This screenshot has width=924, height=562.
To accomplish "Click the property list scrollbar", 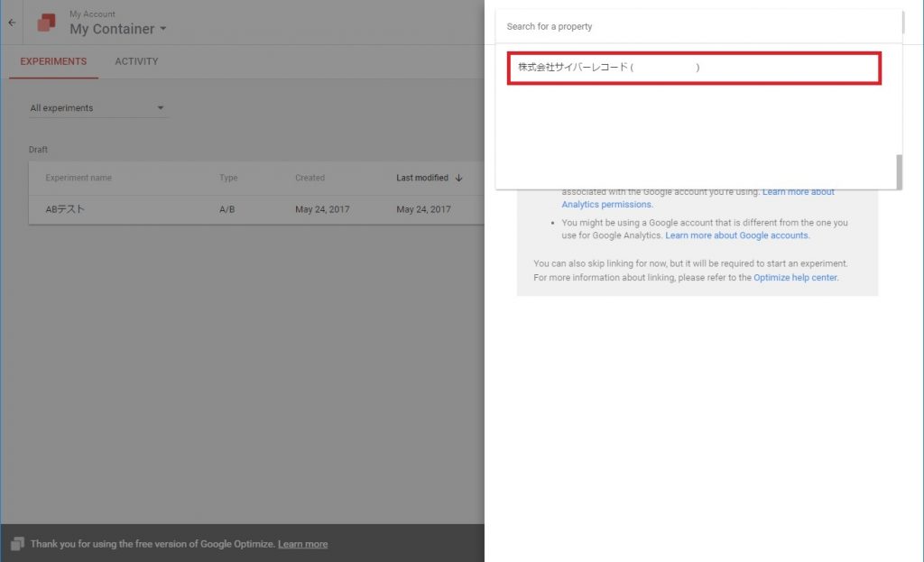I will [x=900, y=171].
